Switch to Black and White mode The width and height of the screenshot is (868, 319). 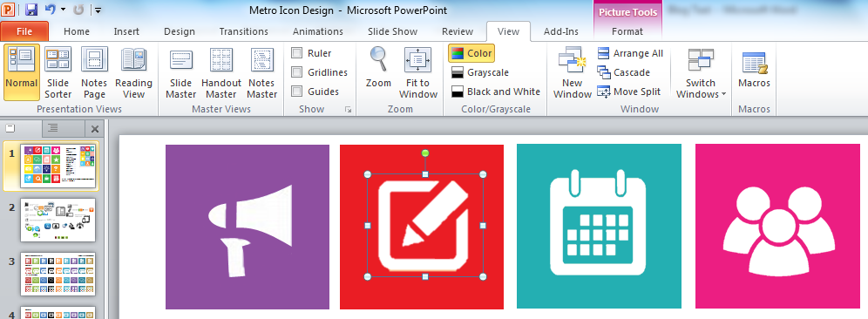click(x=496, y=92)
